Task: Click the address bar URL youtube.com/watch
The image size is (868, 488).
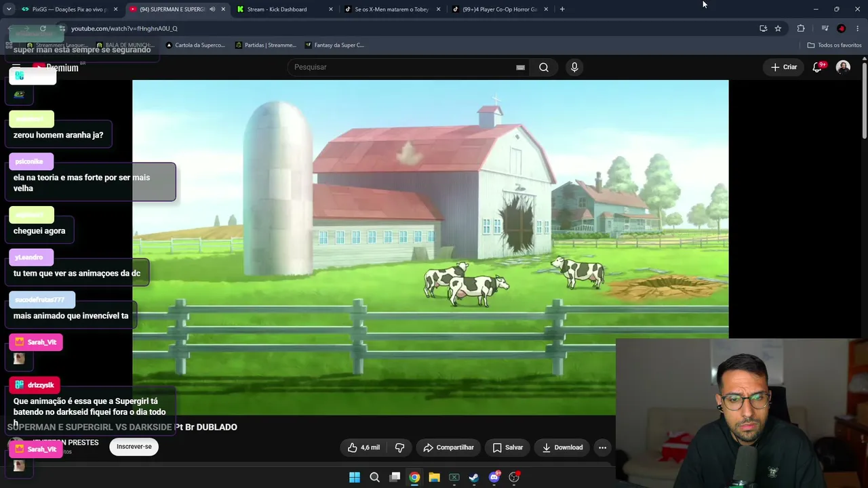Action: pyautogui.click(x=124, y=28)
